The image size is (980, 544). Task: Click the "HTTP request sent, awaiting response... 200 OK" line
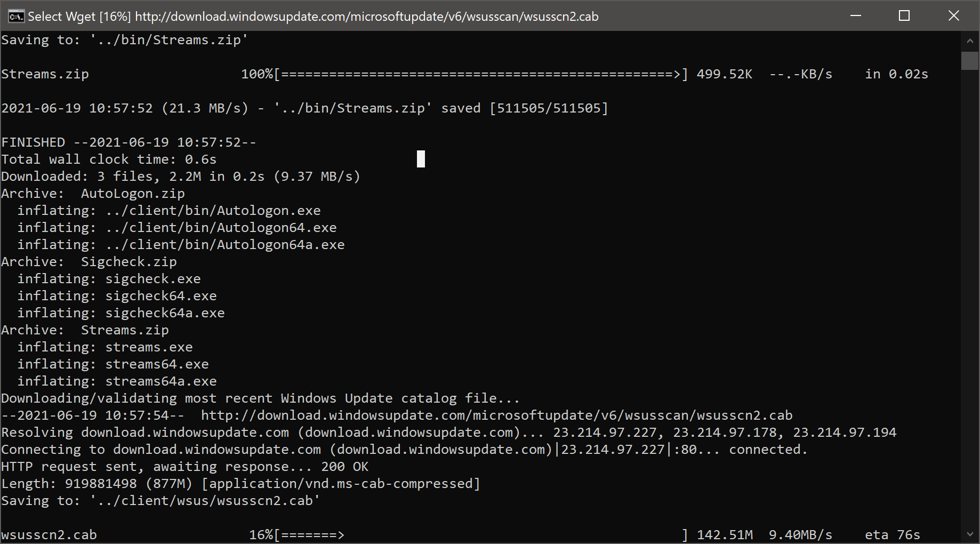185,467
